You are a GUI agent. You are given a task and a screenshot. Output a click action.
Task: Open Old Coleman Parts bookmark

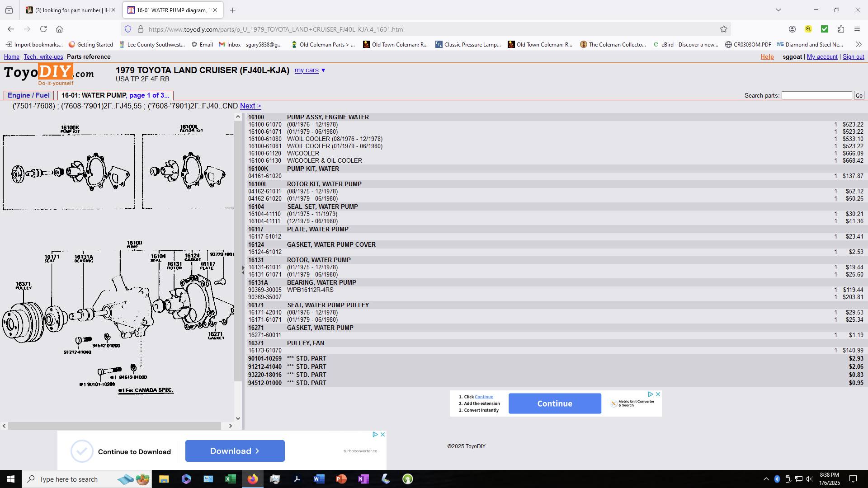tap(323, 44)
